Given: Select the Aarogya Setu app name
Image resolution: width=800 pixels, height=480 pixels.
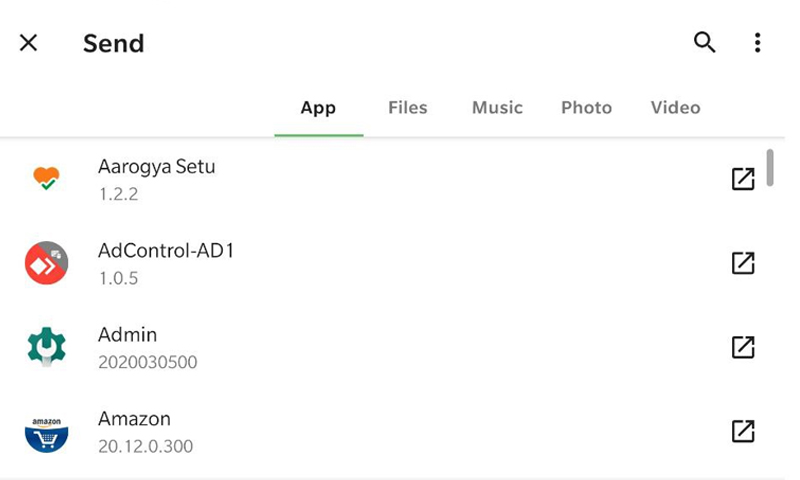Looking at the screenshot, I should (156, 167).
